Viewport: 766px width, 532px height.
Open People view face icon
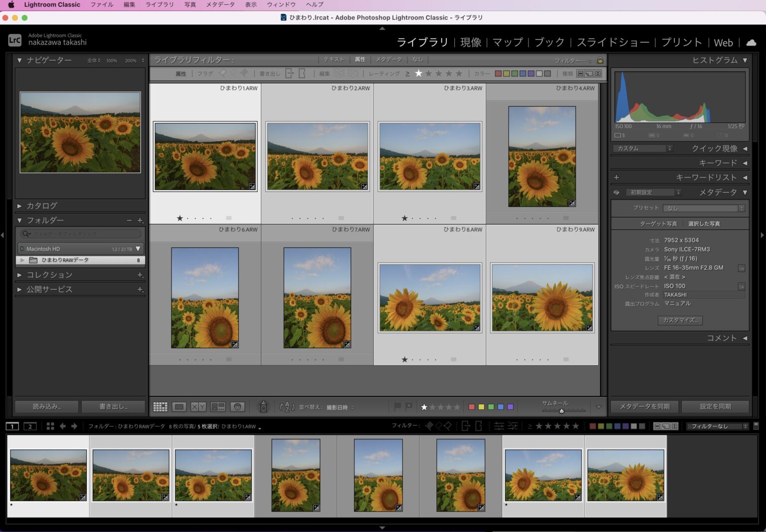coord(237,407)
